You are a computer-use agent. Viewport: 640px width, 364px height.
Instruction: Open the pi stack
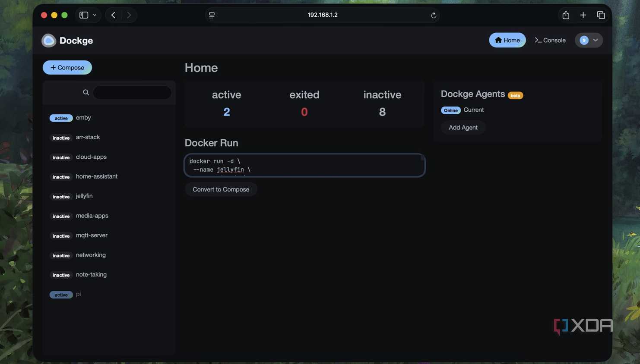(109, 294)
